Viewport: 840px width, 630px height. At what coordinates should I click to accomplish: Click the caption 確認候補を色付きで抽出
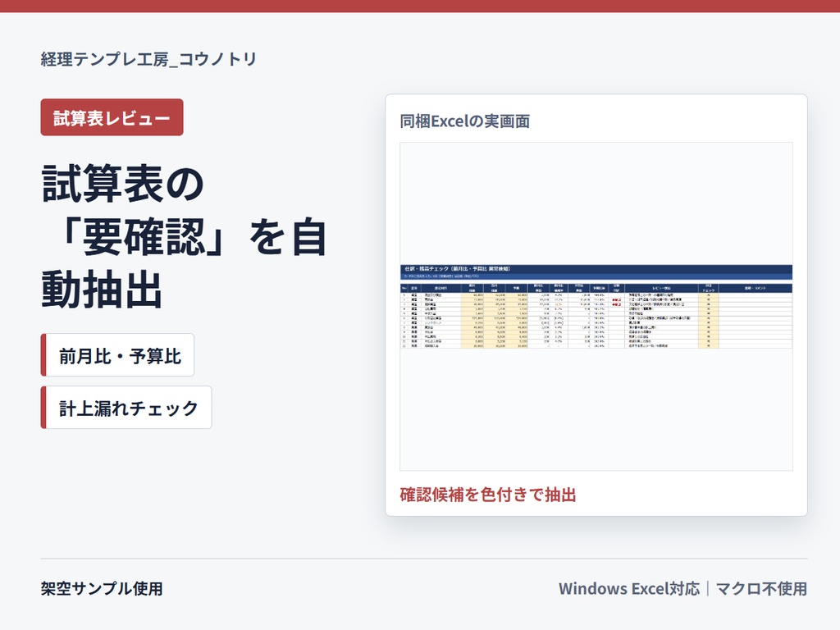(x=488, y=495)
